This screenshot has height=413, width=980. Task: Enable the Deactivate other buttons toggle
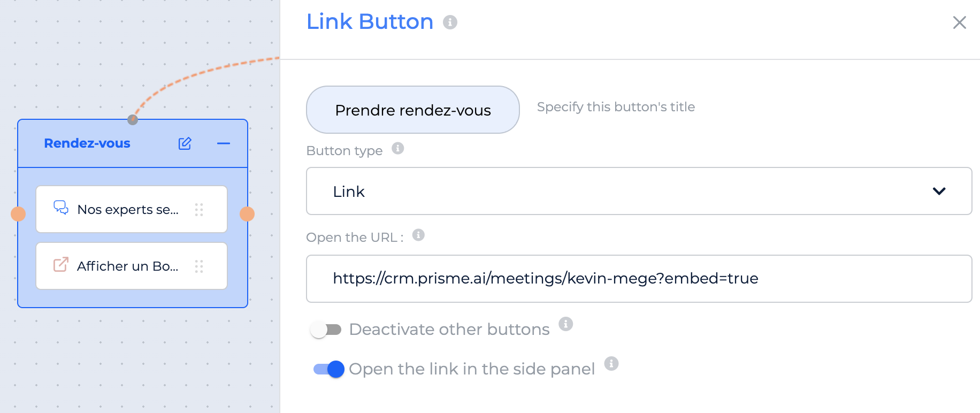click(326, 330)
